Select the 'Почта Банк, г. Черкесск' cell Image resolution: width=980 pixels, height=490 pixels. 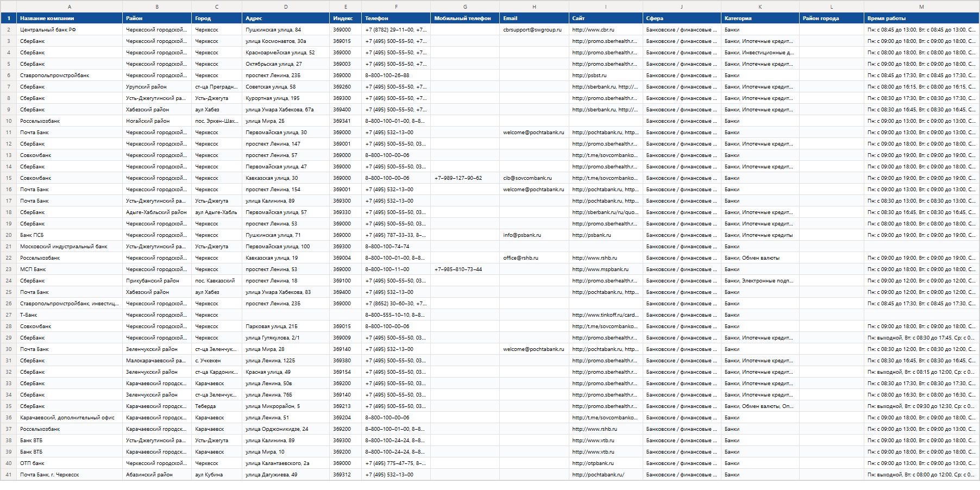tap(70, 475)
